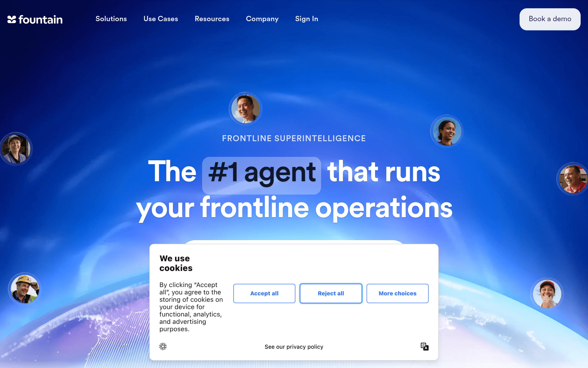Open the Resources menu
This screenshot has width=588, height=368.
[x=212, y=19]
